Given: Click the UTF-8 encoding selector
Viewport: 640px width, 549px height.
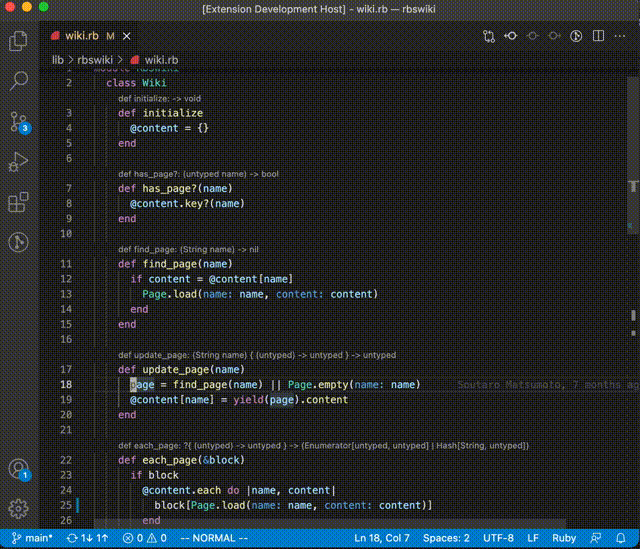Looking at the screenshot, I should click(x=498, y=538).
